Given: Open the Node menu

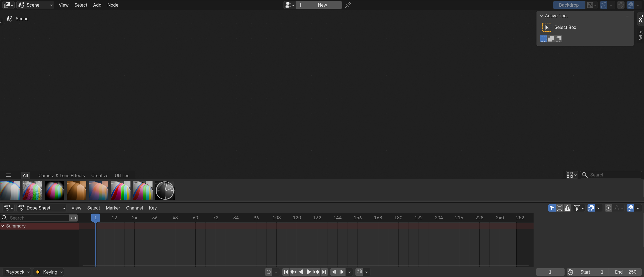Looking at the screenshot, I should [x=113, y=5].
